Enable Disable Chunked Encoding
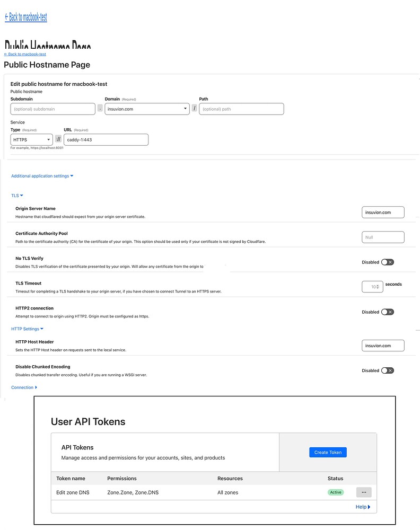This screenshot has width=420, height=530. (387, 370)
